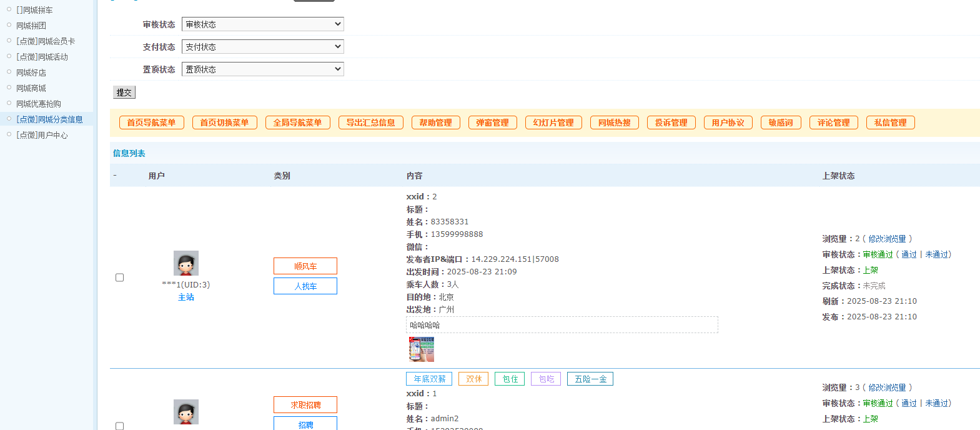
Task: Open 首页导航菜单 management
Action: [152, 122]
